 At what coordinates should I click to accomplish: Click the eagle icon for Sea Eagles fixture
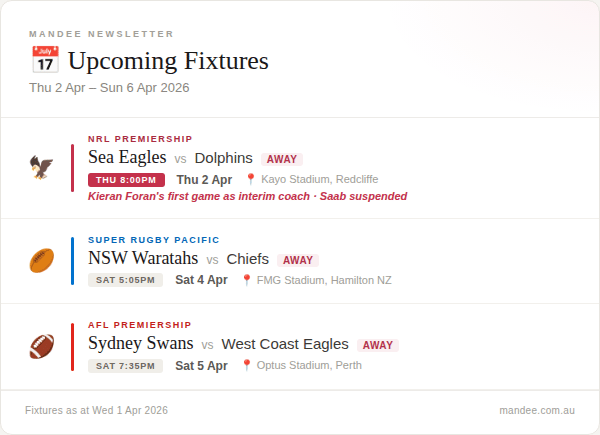pos(41,167)
